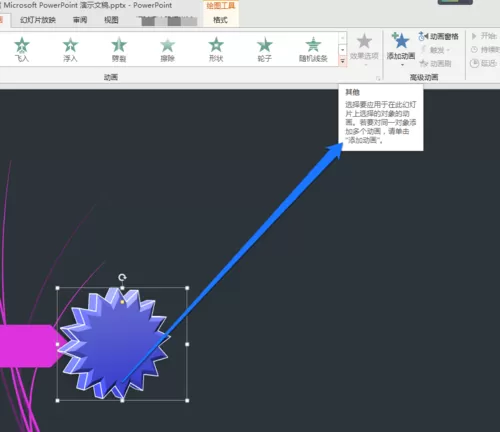Switch to the 视图 tab

(111, 20)
